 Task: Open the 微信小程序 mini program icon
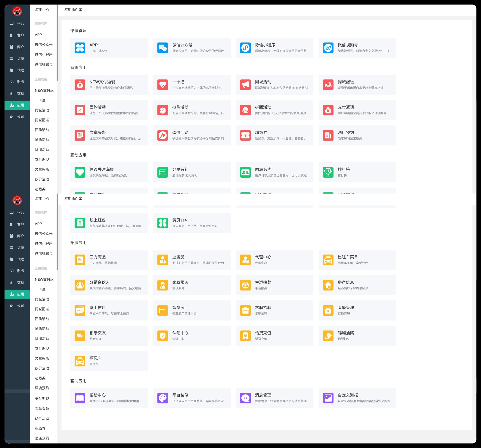(x=245, y=48)
